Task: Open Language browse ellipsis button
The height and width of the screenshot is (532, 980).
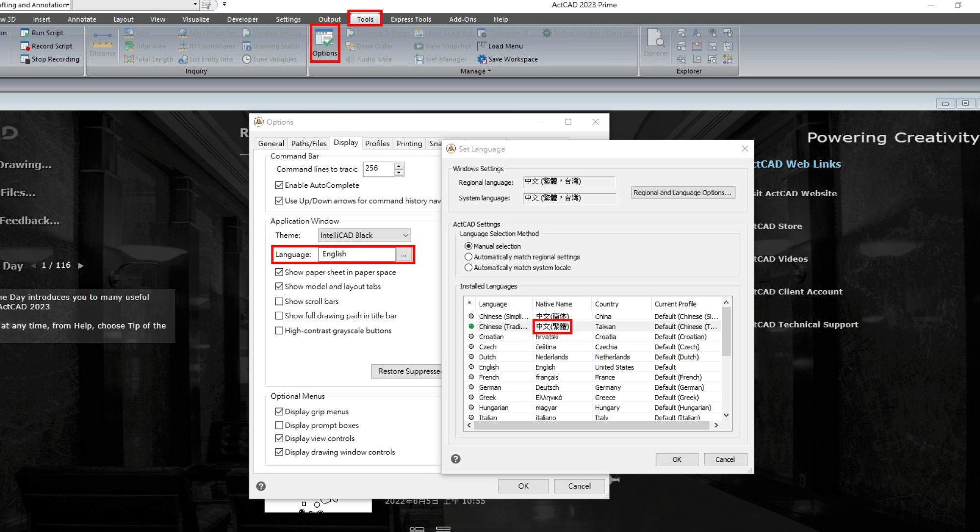Action: 403,254
